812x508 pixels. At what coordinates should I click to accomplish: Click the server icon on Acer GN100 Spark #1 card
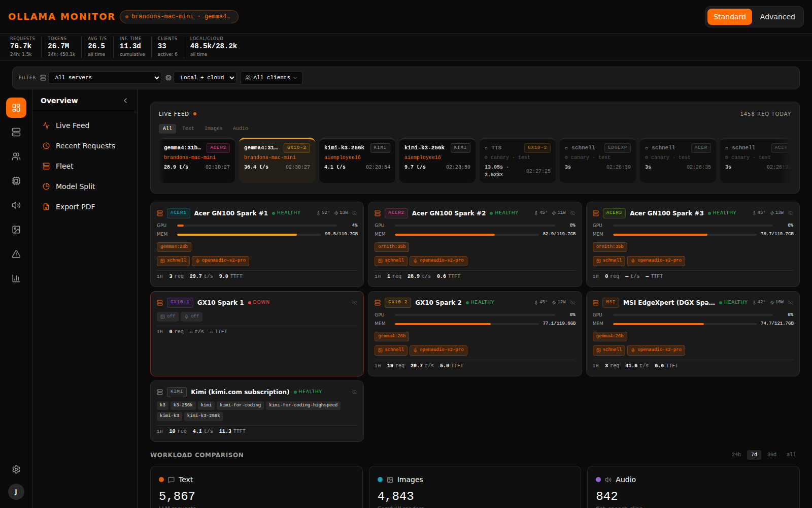(x=160, y=213)
